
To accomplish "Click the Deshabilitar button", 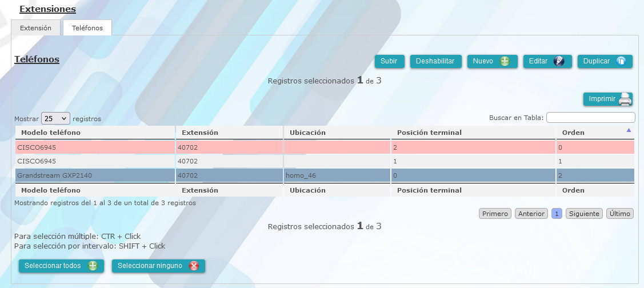I will 435,61.
